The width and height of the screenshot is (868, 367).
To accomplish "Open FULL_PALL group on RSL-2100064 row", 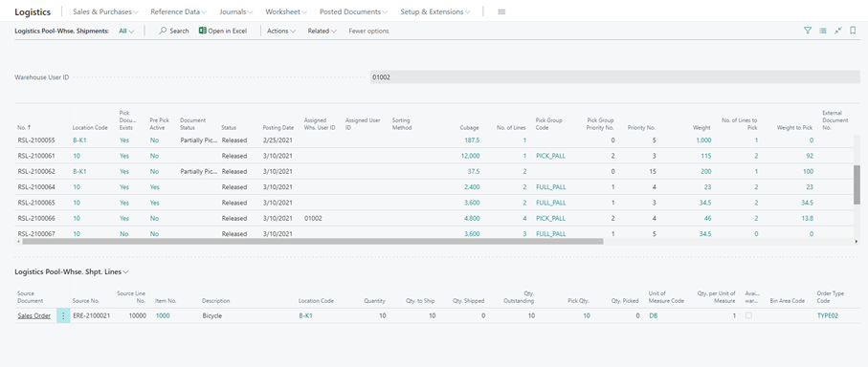I will 551,186.
